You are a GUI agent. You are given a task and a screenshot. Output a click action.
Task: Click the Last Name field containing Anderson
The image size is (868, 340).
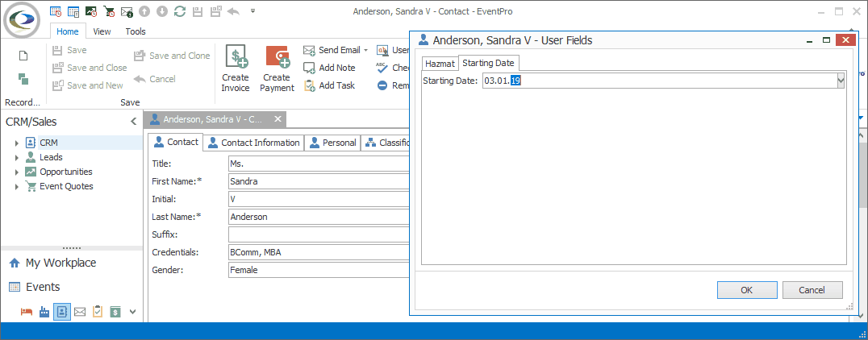pyautogui.click(x=319, y=217)
